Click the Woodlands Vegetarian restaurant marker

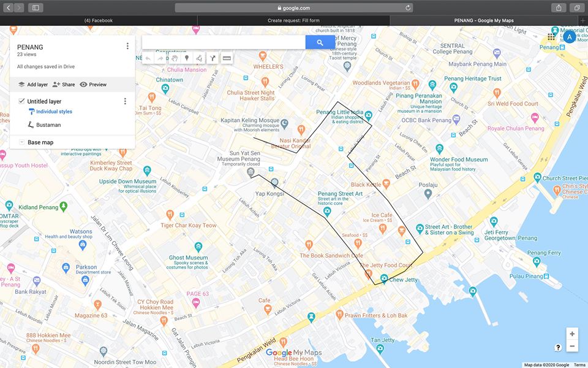click(415, 84)
